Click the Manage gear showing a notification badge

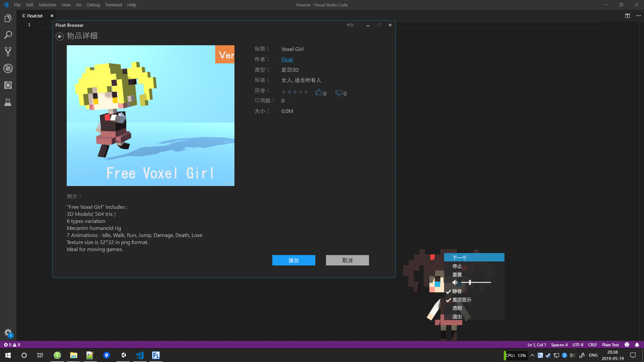[8, 333]
